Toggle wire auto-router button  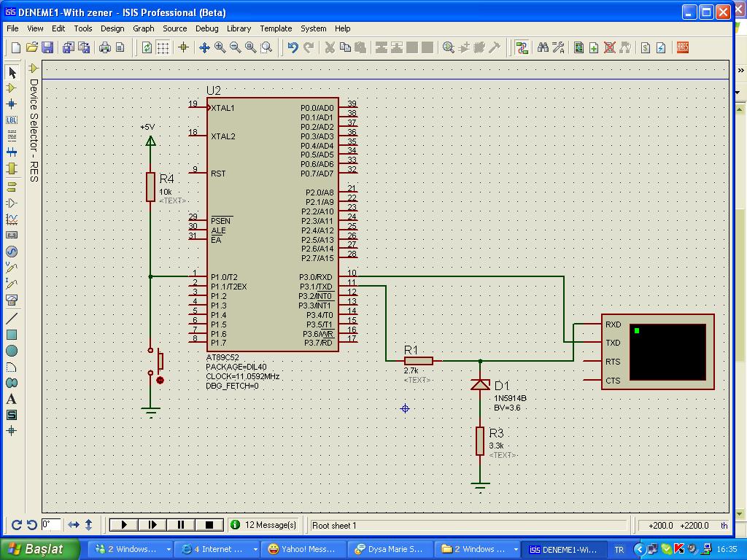(x=522, y=47)
